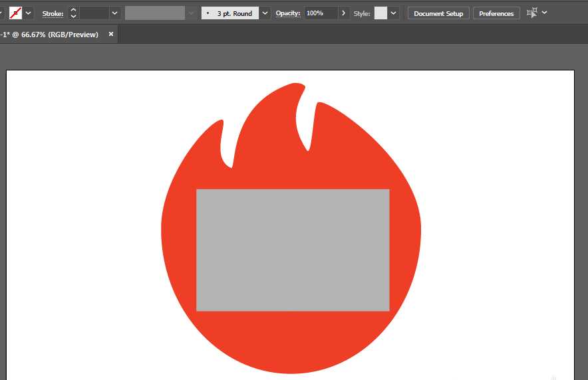This screenshot has width=588, height=380.
Task: Expand the opacity slider arrow
Action: pos(343,13)
